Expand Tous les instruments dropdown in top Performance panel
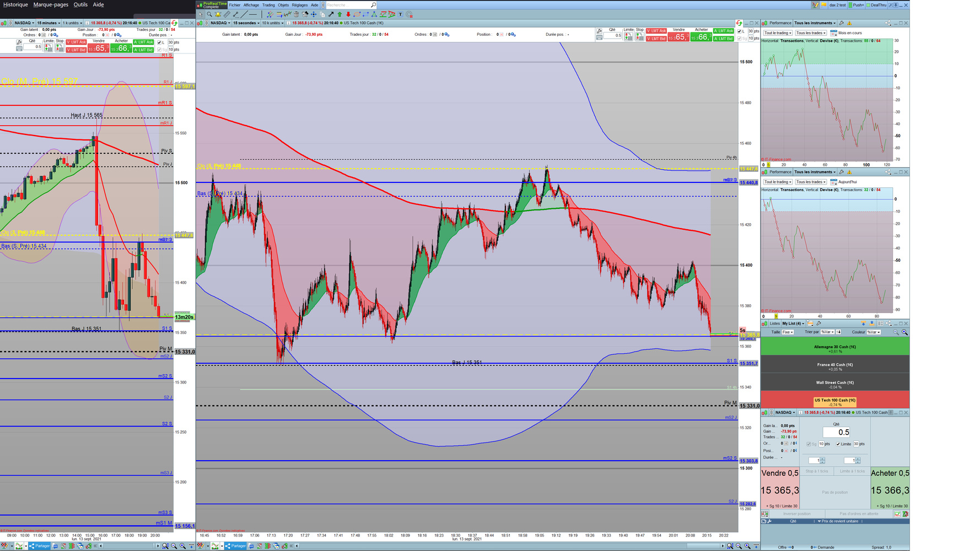980x551 pixels. click(x=815, y=23)
